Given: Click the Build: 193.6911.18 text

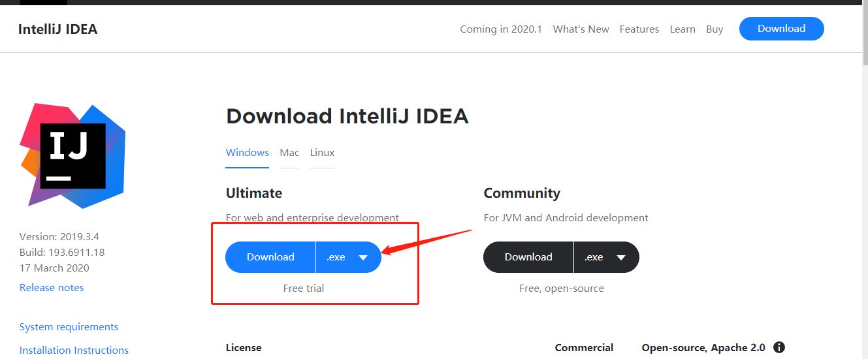Looking at the screenshot, I should click(x=62, y=253).
